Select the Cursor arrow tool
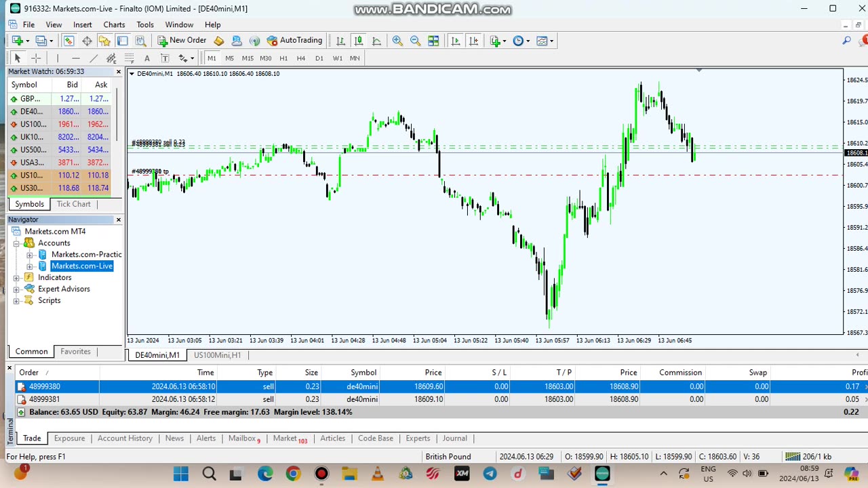868x488 pixels. click(x=18, y=58)
